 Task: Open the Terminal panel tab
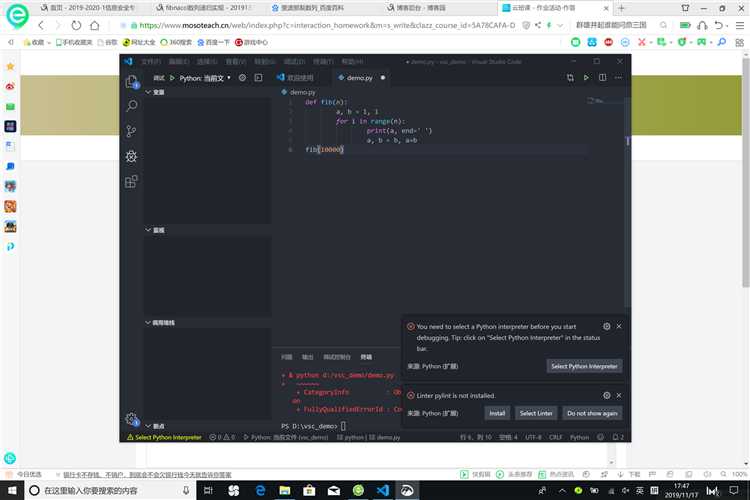pyautogui.click(x=366, y=357)
